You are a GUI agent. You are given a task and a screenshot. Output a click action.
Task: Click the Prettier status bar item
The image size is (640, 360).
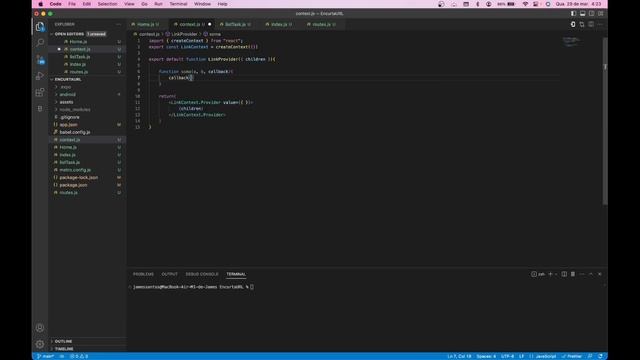tap(572, 356)
